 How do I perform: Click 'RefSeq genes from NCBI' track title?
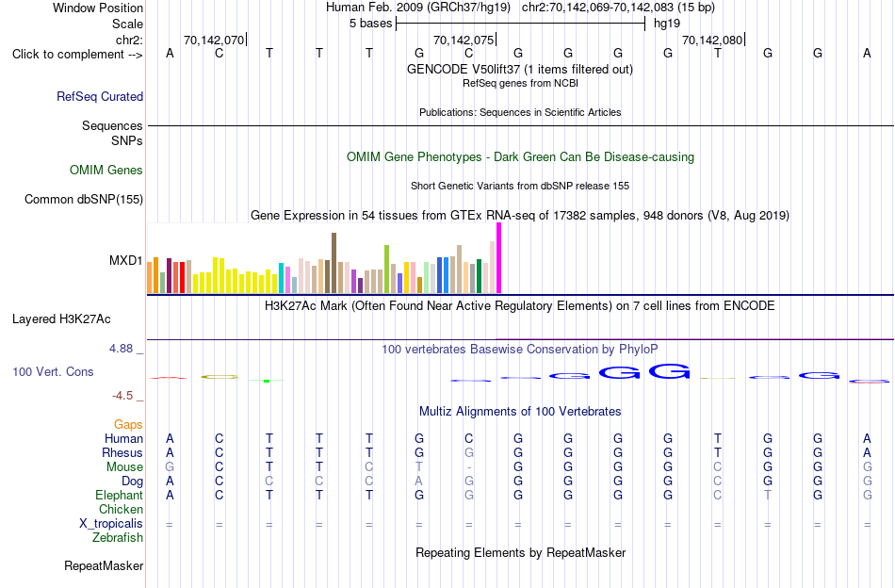pyautogui.click(x=520, y=83)
